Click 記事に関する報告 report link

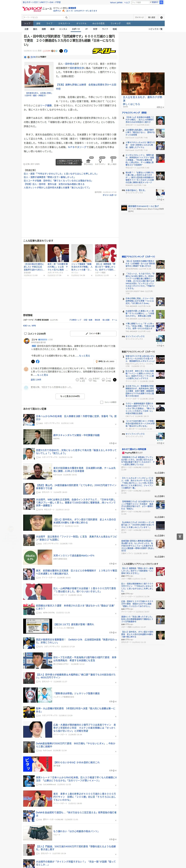click(x=32, y=164)
